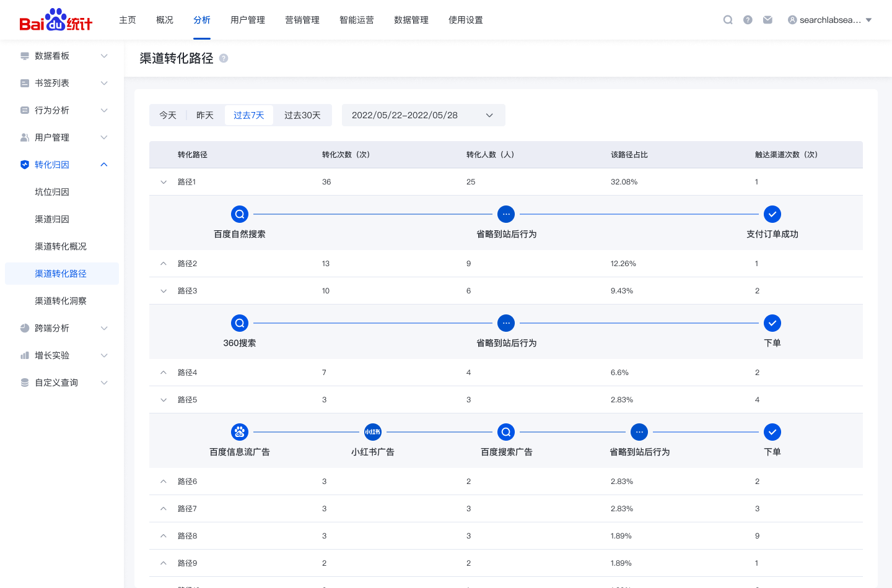Click the 行为分析 sidebar icon
Image resolution: width=892 pixels, height=588 pixels.
click(25, 110)
